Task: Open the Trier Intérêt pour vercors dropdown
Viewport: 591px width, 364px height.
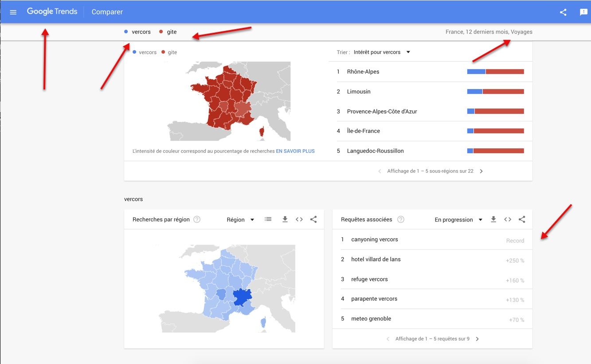Action: [382, 52]
